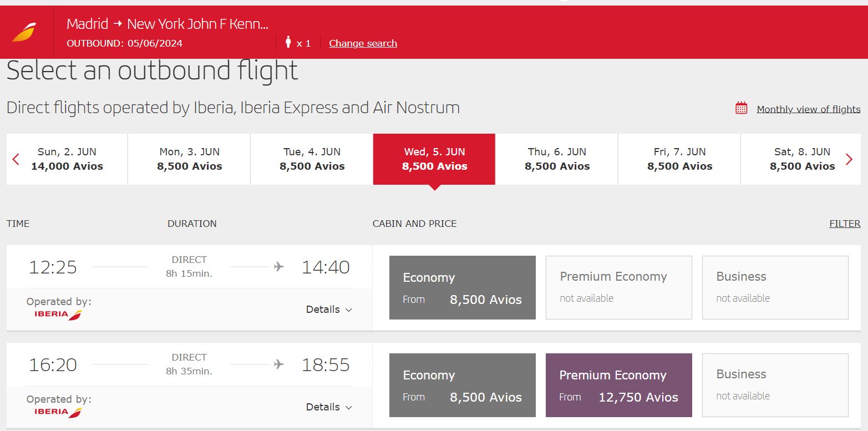Click the red calendar icon
The height and width of the screenshot is (431, 868).
pos(742,108)
